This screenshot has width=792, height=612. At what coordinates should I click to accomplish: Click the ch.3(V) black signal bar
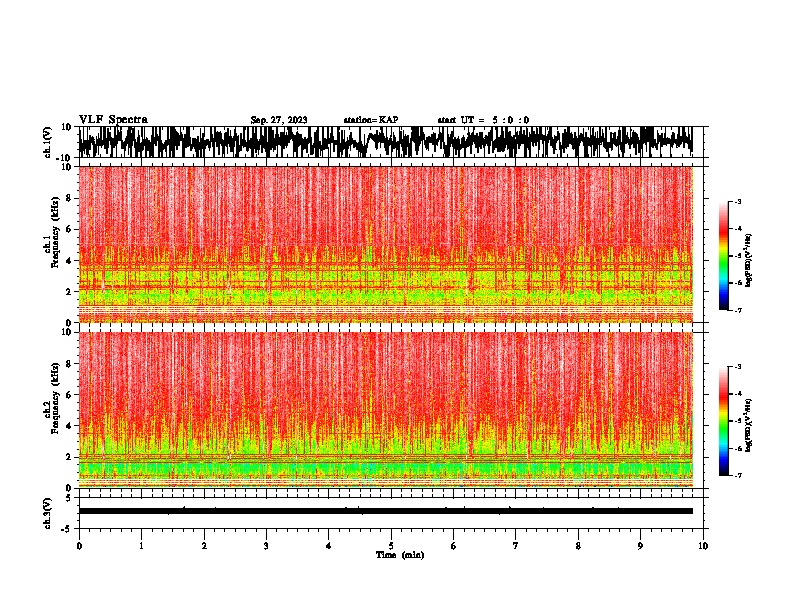pos(385,511)
